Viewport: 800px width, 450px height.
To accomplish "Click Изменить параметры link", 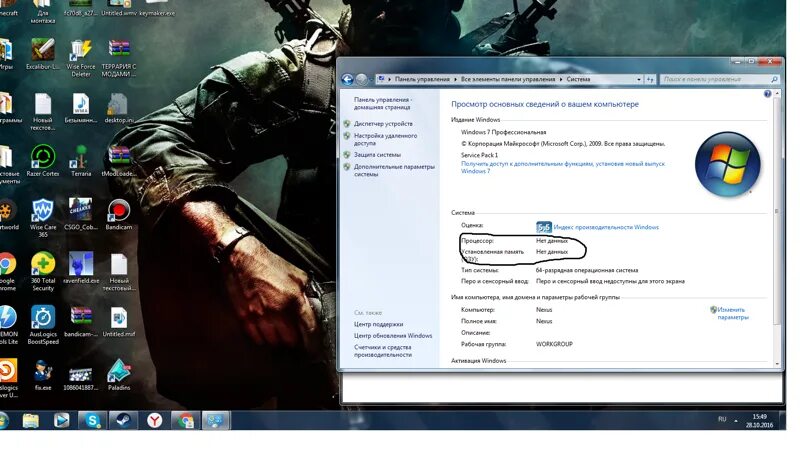I will click(733, 313).
